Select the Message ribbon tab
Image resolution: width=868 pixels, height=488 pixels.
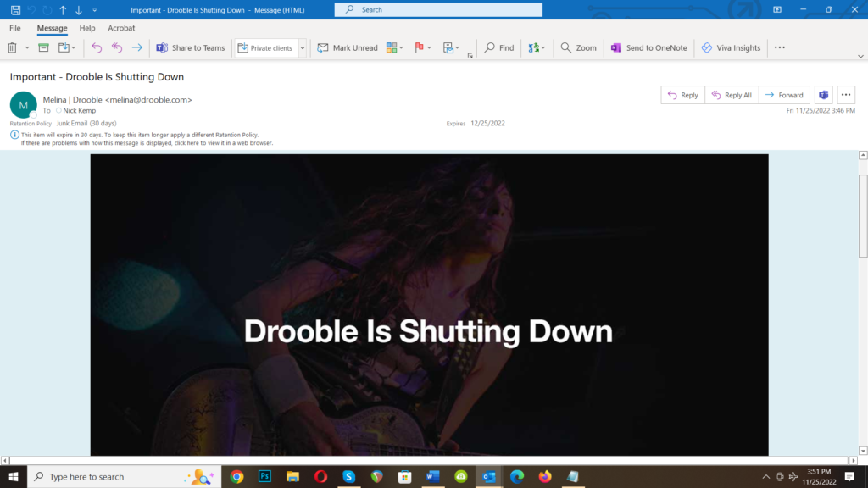(x=52, y=28)
